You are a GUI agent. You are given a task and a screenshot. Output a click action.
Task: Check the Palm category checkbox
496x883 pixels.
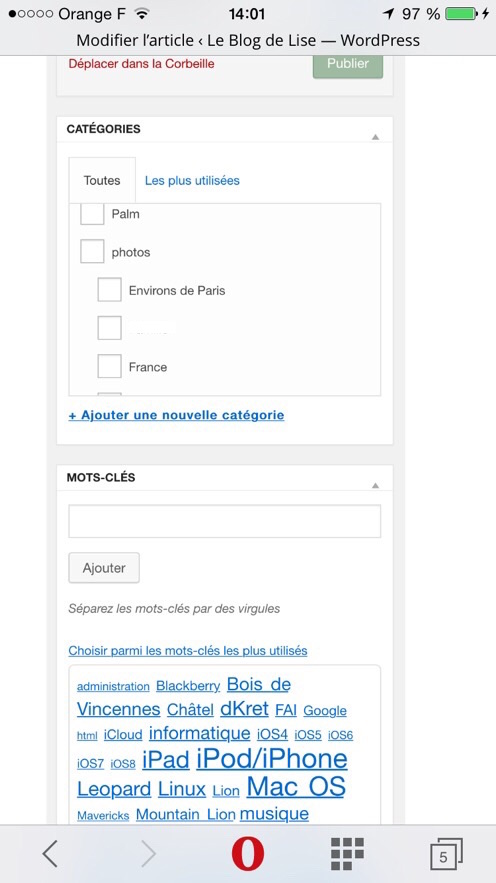click(92, 214)
